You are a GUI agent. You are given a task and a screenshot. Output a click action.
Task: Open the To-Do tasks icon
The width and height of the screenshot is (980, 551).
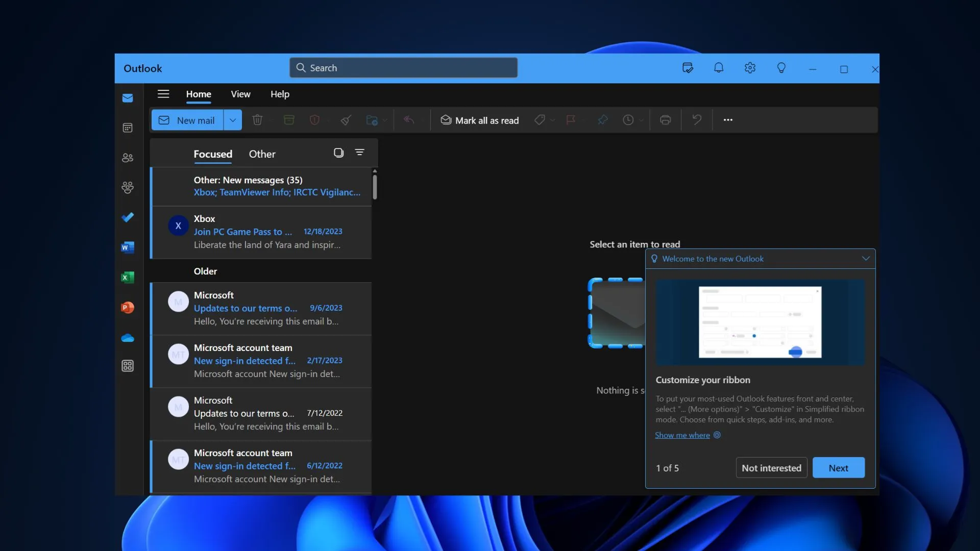[x=127, y=217]
